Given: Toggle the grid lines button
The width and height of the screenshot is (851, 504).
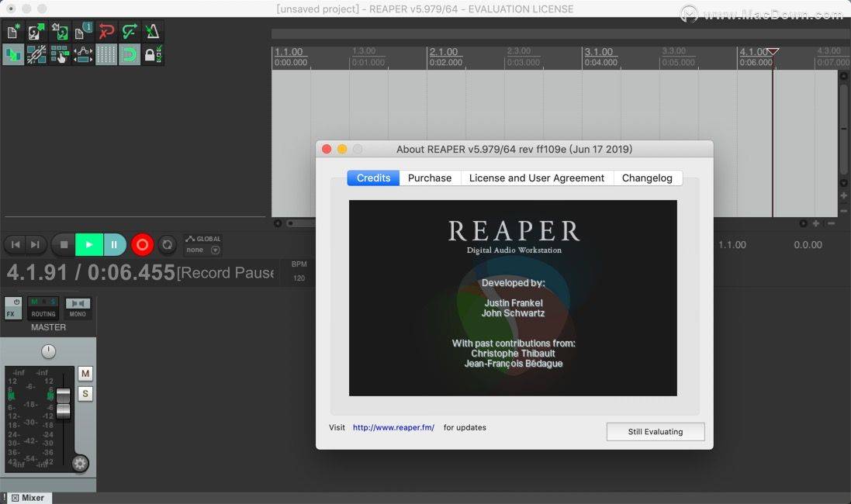Looking at the screenshot, I should click(106, 55).
